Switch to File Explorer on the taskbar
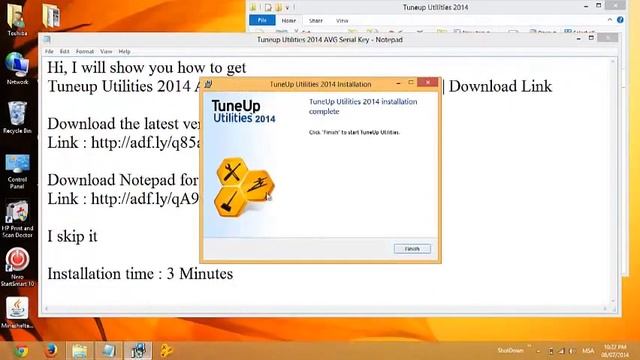Image resolution: width=640 pixels, height=360 pixels. [80, 351]
